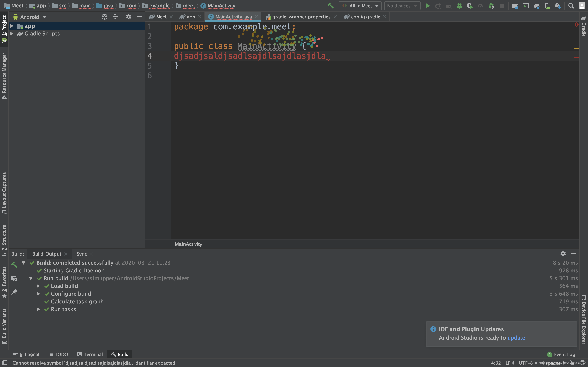Viewport: 588px width, 367px height.
Task: Click the error message input field at bottom
Action: [94, 363]
